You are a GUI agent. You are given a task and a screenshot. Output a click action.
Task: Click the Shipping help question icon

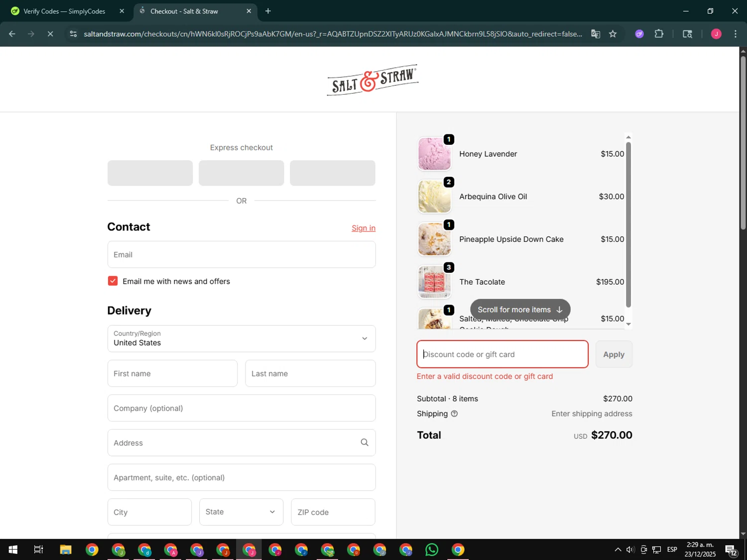coord(454,414)
